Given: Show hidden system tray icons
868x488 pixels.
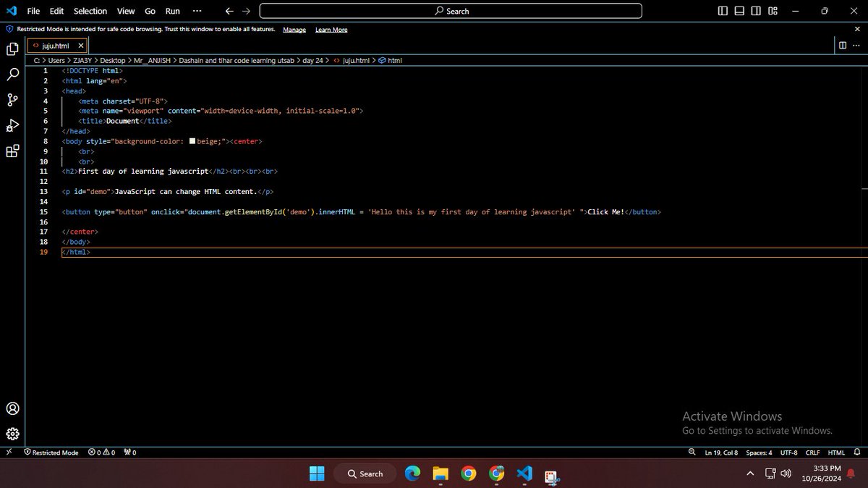Looking at the screenshot, I should pyautogui.click(x=750, y=474).
